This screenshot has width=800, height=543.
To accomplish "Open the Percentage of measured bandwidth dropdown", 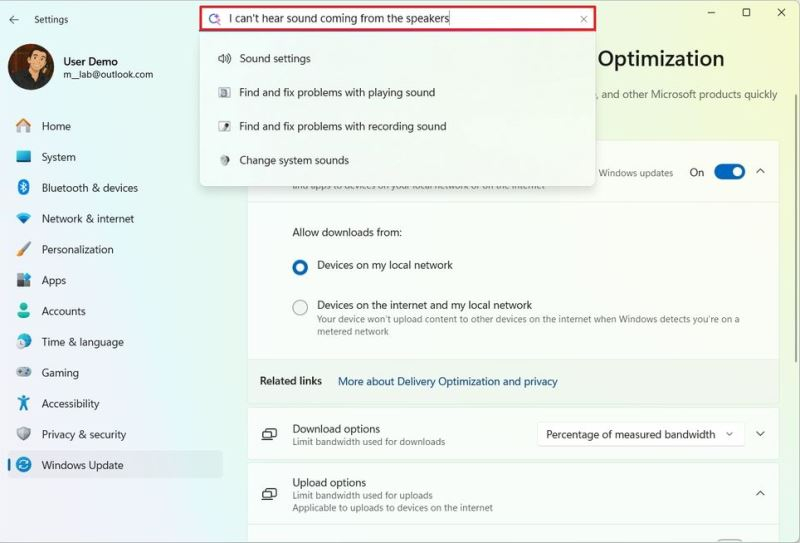I will 640,434.
